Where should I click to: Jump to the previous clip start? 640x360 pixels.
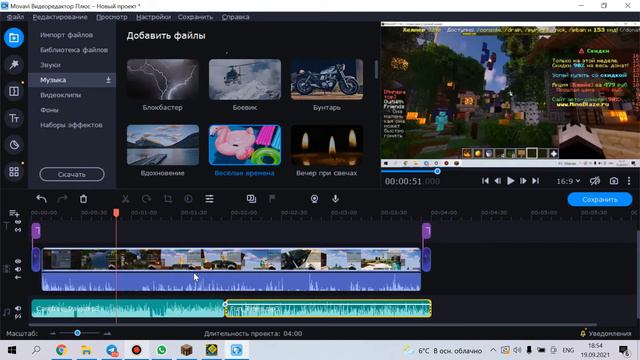coord(485,181)
